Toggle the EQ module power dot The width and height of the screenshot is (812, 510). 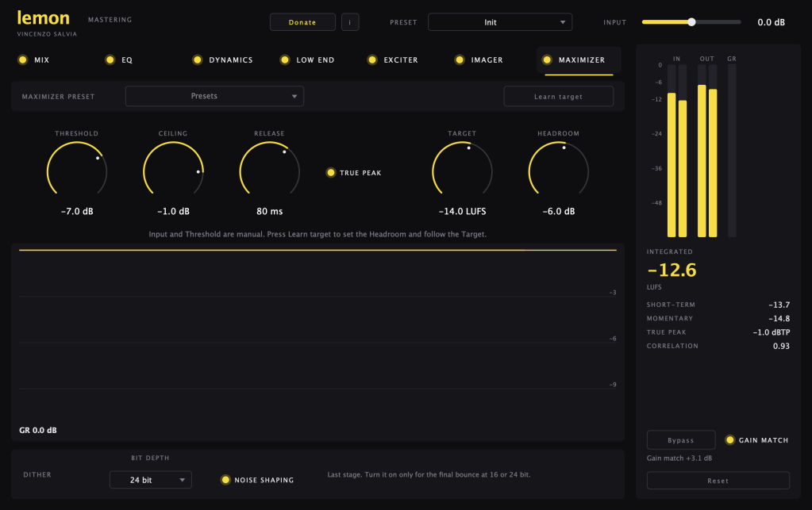(110, 60)
